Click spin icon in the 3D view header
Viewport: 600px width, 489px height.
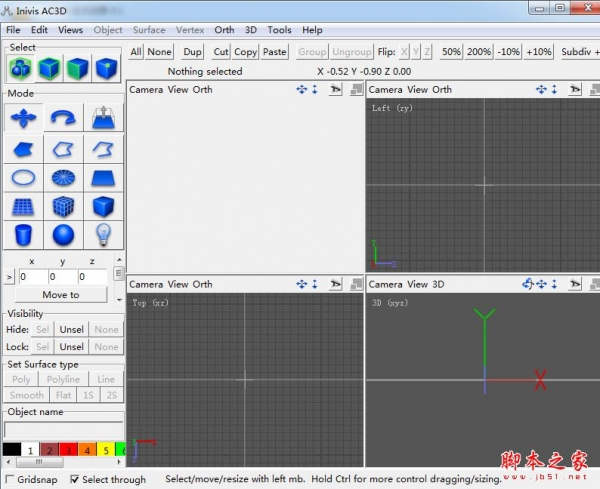coord(528,284)
